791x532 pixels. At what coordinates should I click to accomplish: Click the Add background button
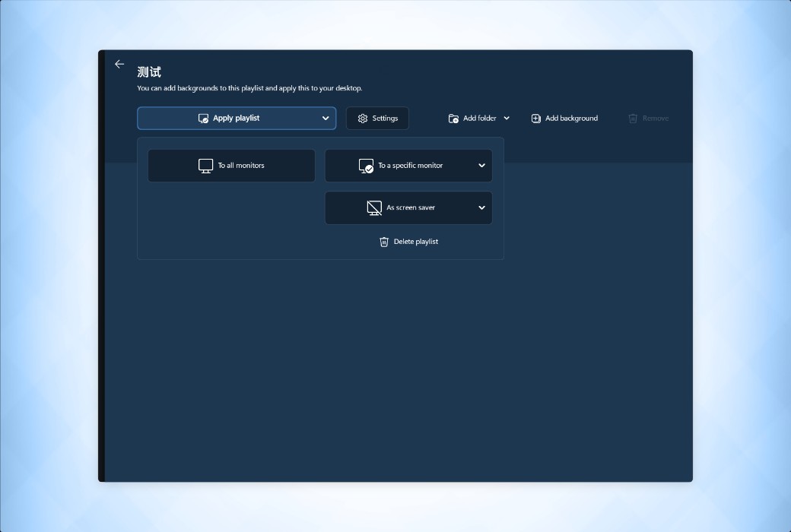tap(564, 118)
